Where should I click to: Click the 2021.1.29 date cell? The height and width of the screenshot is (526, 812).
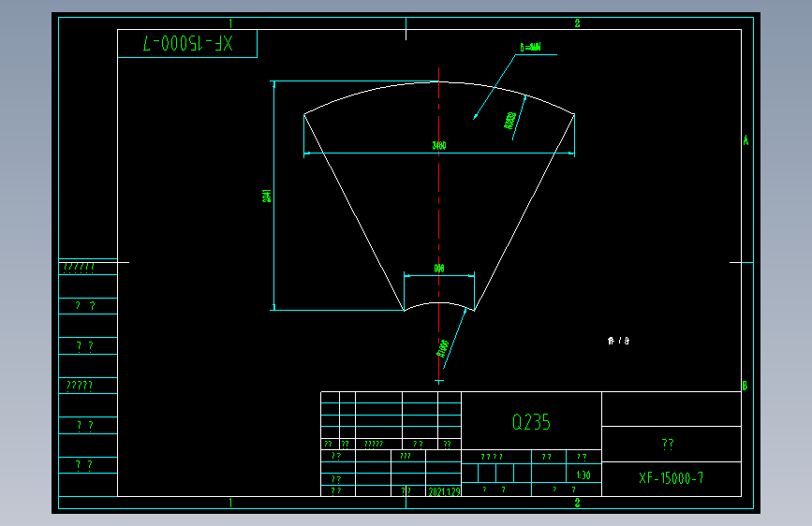pyautogui.click(x=444, y=491)
